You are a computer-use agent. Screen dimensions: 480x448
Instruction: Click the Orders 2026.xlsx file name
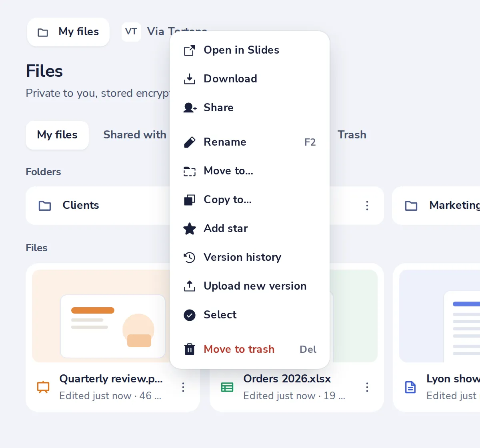point(287,379)
